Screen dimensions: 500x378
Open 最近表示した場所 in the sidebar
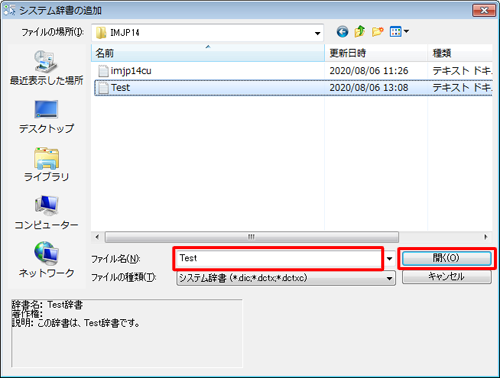(46, 68)
